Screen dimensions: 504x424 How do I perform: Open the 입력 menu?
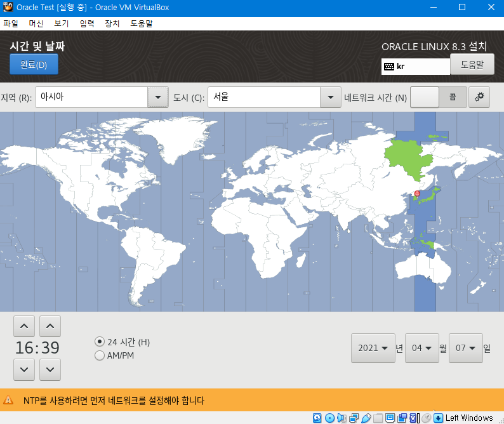[87, 23]
